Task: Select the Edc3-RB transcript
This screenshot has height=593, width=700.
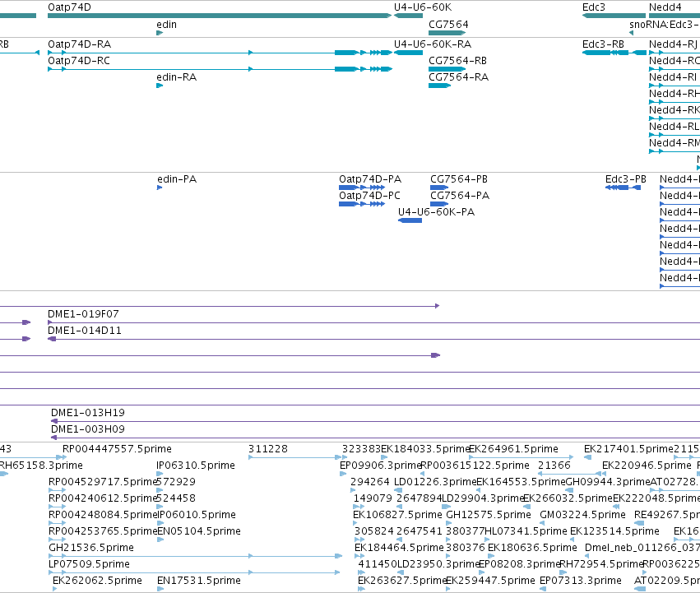Action: coord(614,53)
